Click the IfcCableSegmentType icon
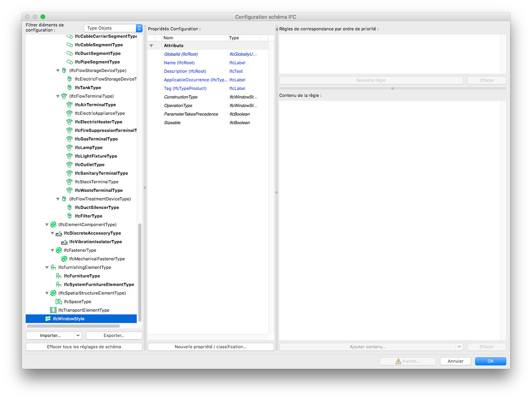Image resolution: width=532 pixels, height=400 pixels. [x=70, y=45]
